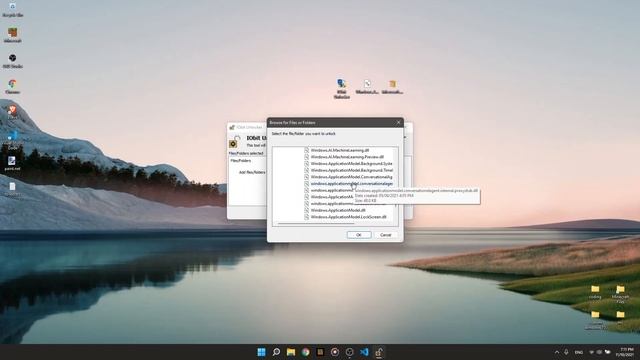
Task: Open taskbar Search magnifier icon
Action: (x=276, y=352)
